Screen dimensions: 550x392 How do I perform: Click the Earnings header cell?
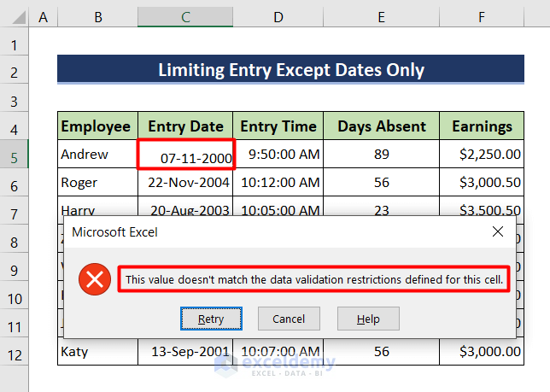(482, 126)
